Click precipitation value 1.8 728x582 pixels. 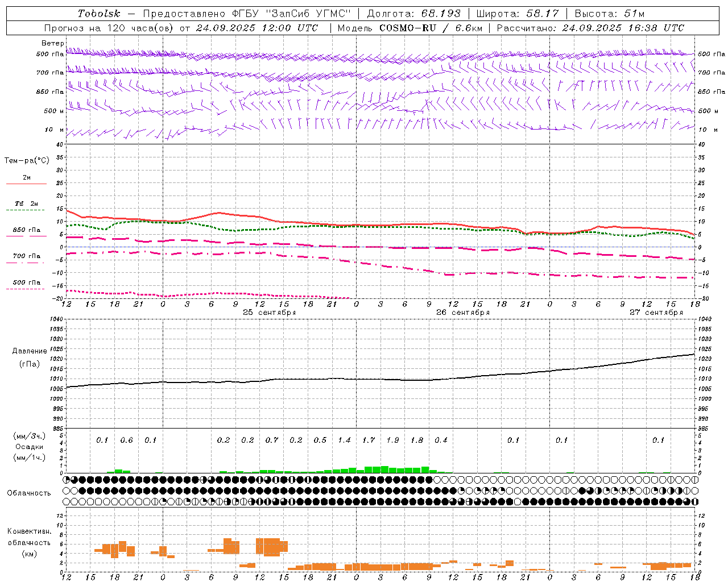(x=416, y=440)
